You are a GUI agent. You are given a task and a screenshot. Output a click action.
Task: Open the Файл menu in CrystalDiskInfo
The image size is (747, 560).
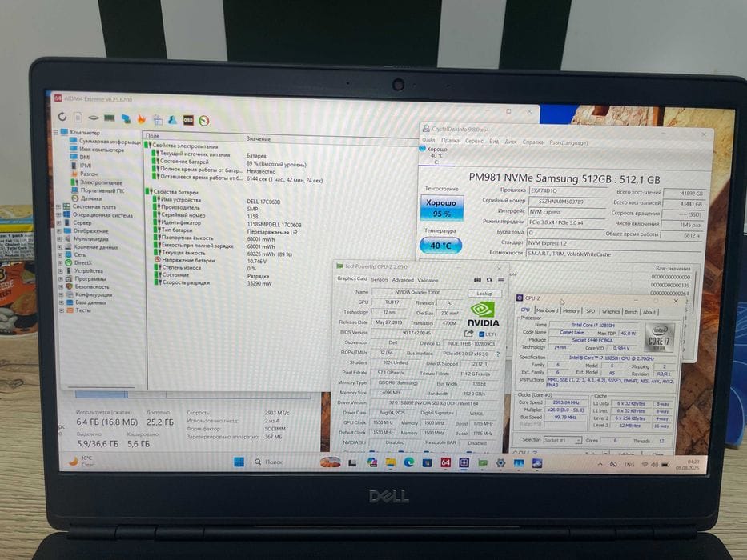pyautogui.click(x=428, y=140)
